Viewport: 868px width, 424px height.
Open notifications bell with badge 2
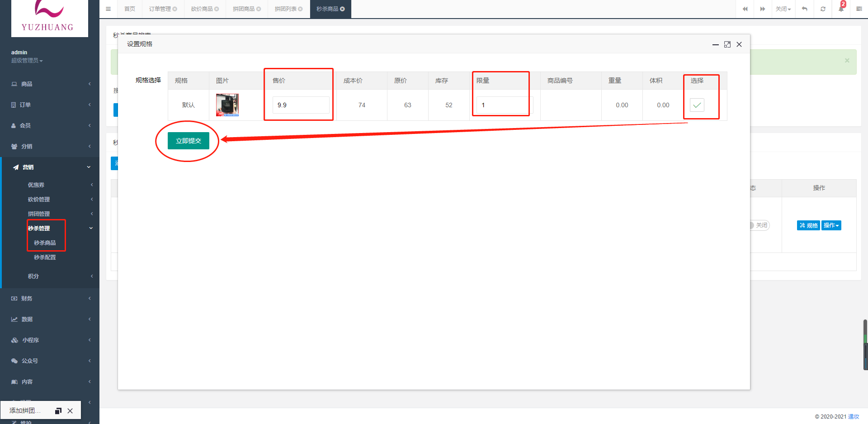841,8
